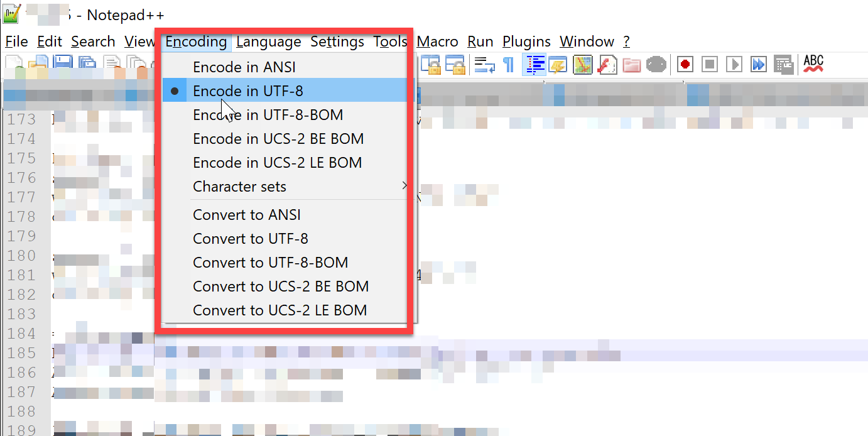This screenshot has width=868, height=436.
Task: Save the document with the floppy icon
Action: pyautogui.click(x=63, y=64)
